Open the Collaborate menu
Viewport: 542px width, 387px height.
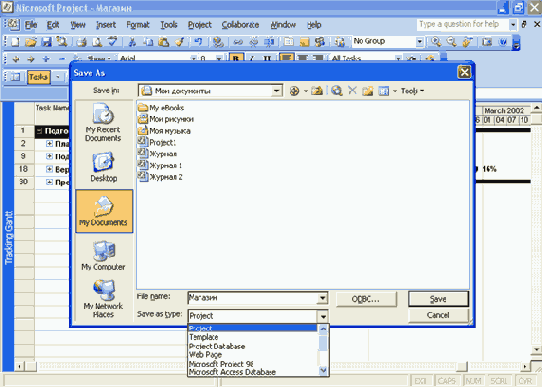click(240, 25)
